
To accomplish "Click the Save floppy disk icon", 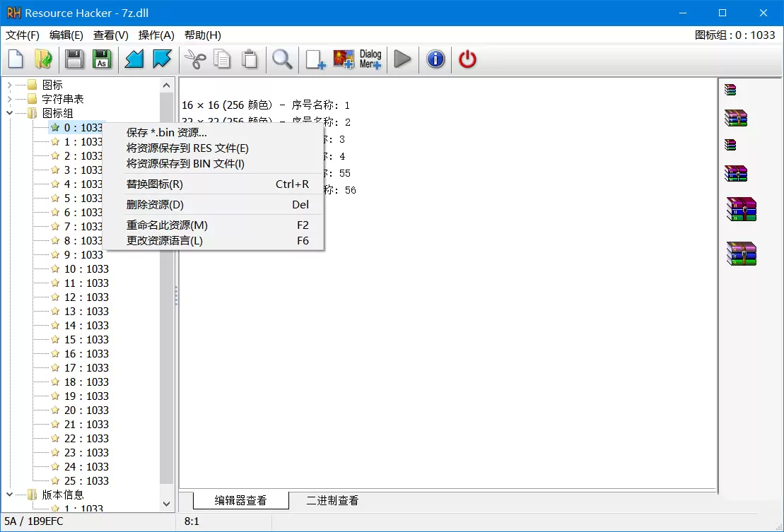I will (74, 59).
